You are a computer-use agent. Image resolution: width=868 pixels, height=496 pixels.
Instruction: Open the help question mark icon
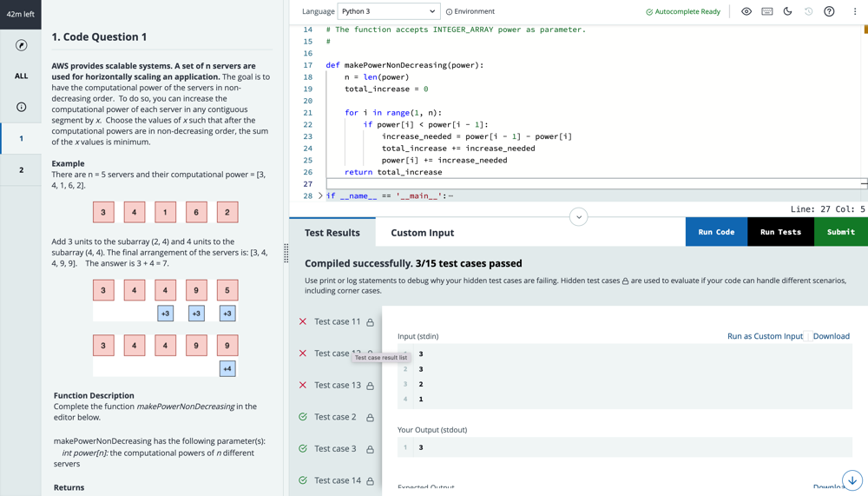pyautogui.click(x=829, y=11)
